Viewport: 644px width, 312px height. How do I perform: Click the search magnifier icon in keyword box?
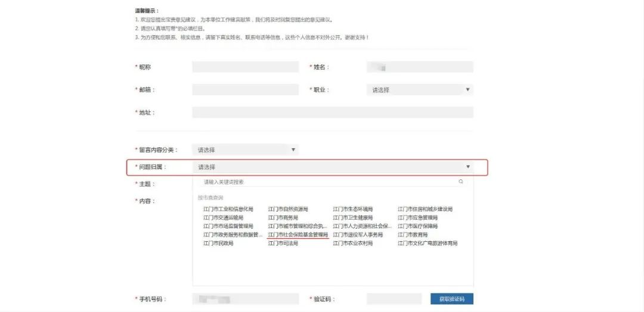(x=461, y=182)
